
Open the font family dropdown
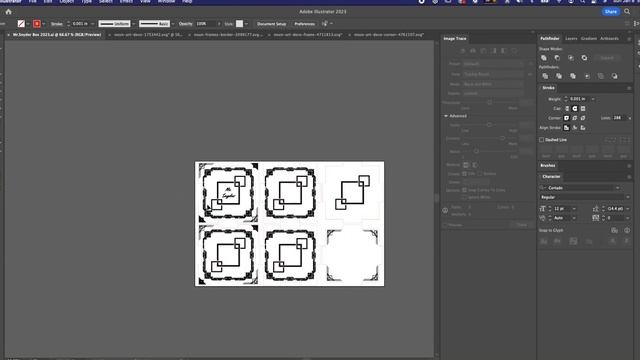pyautogui.click(x=617, y=188)
